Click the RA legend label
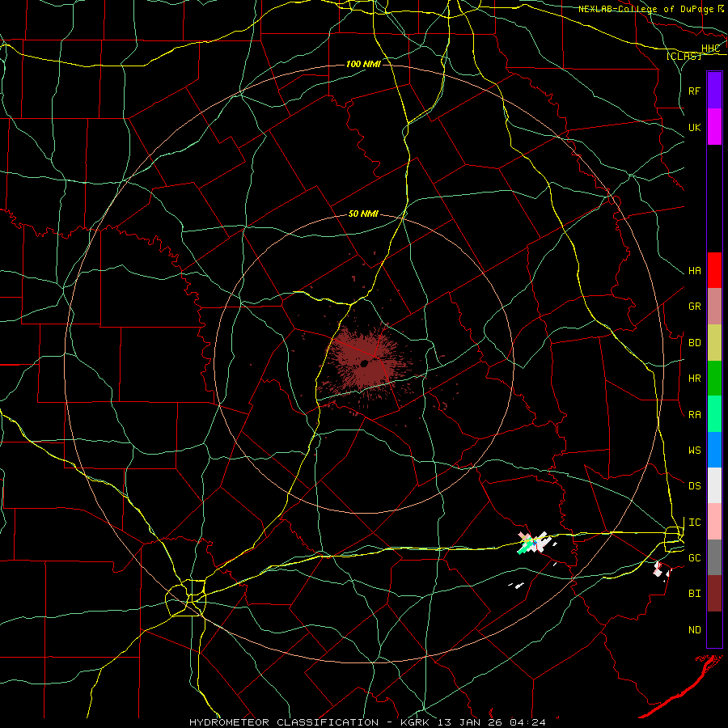 (695, 415)
